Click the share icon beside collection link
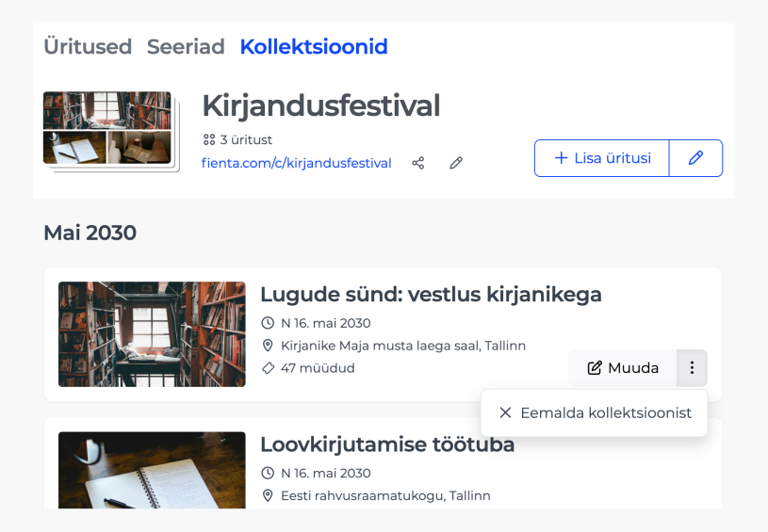This screenshot has width=768, height=532. (417, 163)
